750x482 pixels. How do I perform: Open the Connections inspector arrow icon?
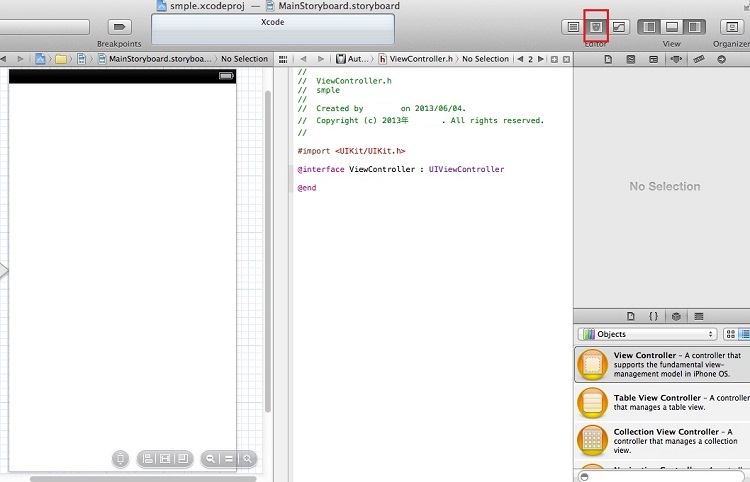coord(722,59)
